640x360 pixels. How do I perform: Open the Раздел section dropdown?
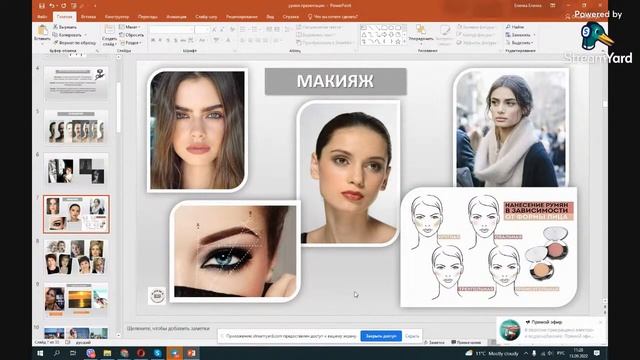[131, 42]
